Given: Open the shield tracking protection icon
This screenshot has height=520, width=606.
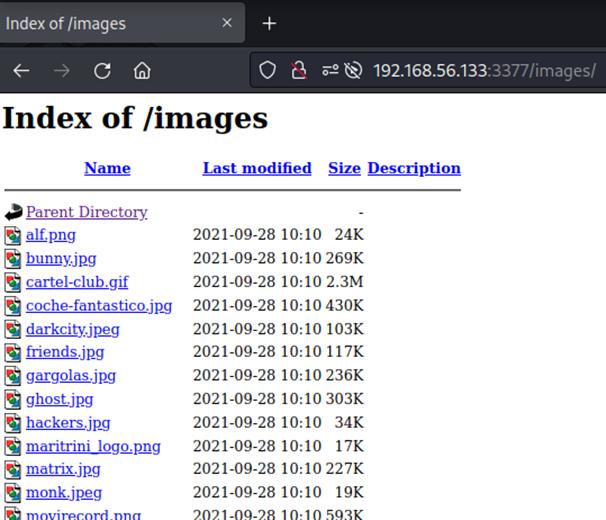Looking at the screenshot, I should coord(267,71).
